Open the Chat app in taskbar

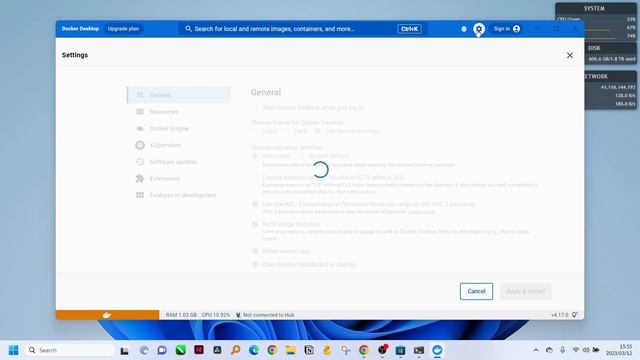pyautogui.click(x=162, y=350)
